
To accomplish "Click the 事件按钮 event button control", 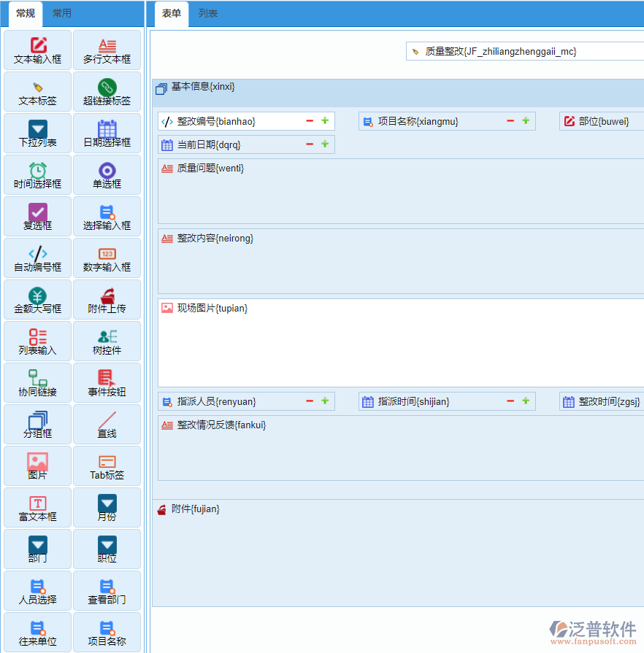I will pos(107,382).
